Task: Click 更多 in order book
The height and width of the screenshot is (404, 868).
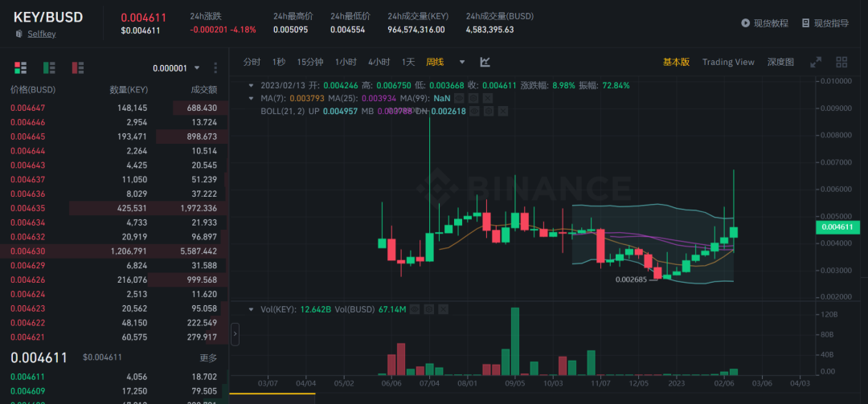Action: [x=208, y=358]
